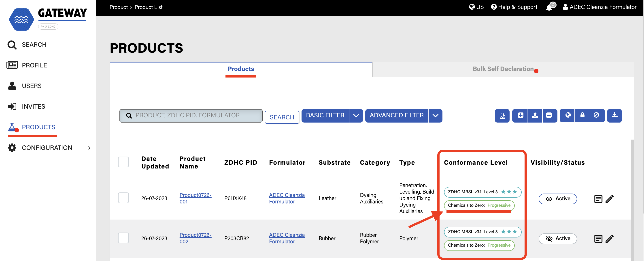Screen dimensions: 644x261
Task: Click the Level 3 stars badge for Product0726-001
Action: coord(482,192)
